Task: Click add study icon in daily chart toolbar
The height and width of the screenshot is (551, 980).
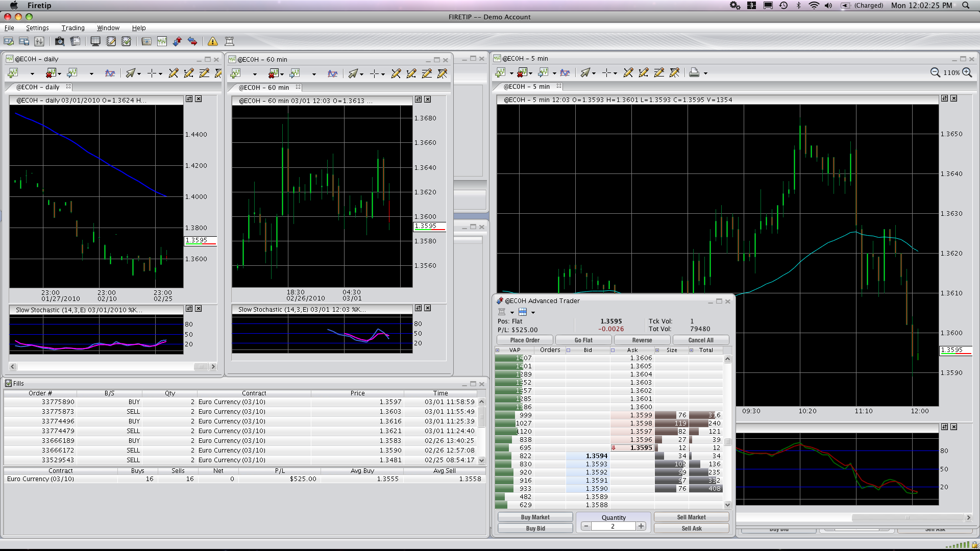Action: coord(13,73)
